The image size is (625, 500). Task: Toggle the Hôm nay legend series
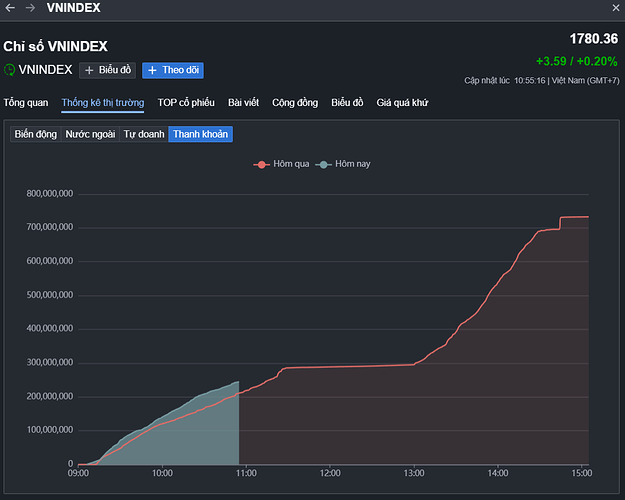(343, 164)
